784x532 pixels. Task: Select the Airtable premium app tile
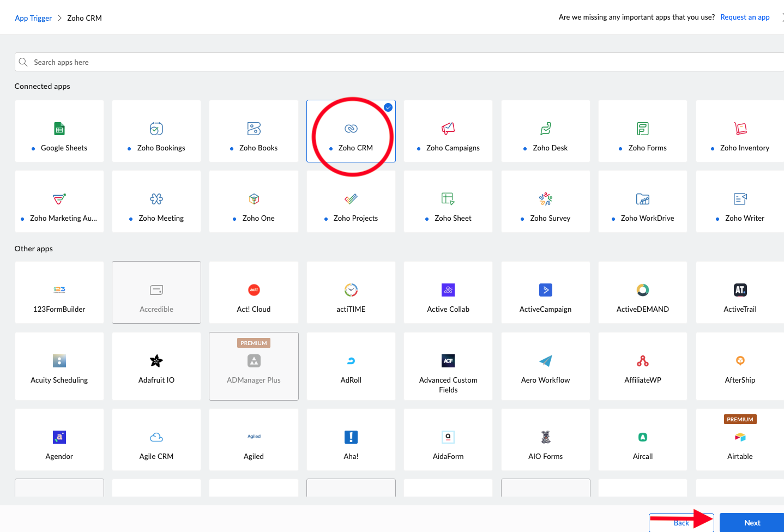[740, 440]
